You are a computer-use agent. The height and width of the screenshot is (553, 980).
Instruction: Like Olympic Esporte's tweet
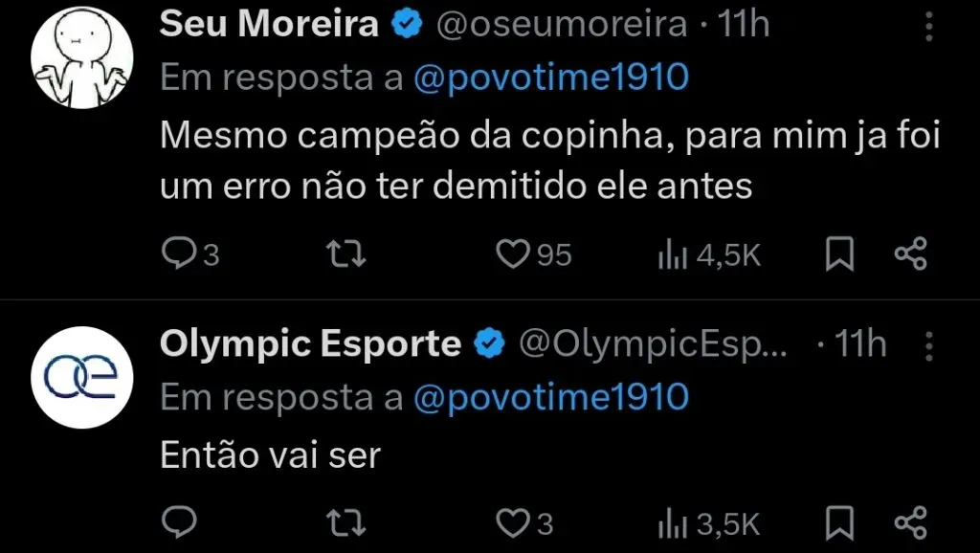[513, 522]
